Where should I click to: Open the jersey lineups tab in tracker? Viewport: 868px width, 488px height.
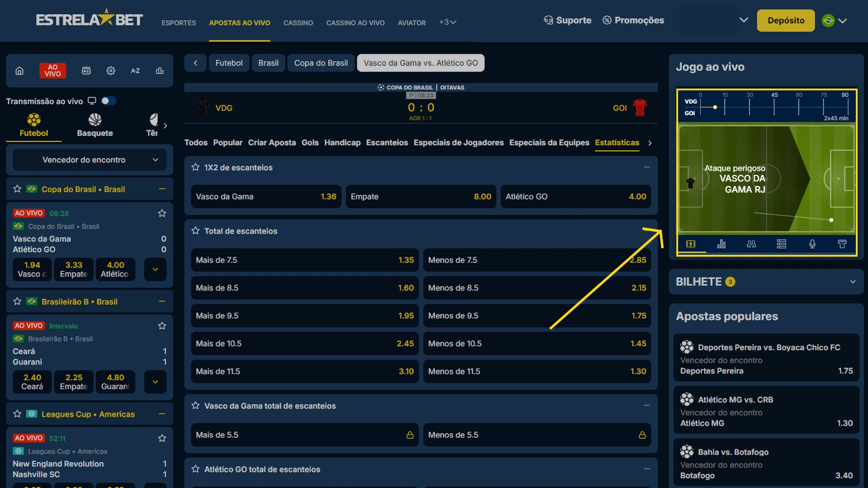(842, 244)
